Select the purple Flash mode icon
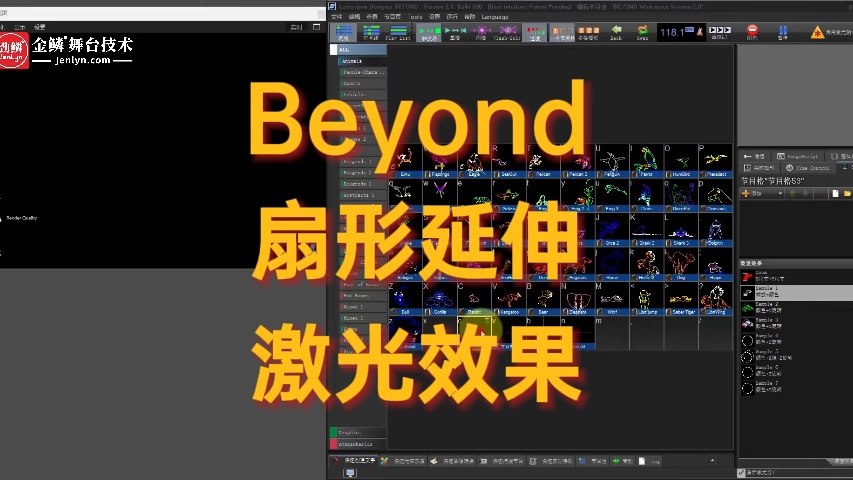853x480 pixels. point(481,33)
